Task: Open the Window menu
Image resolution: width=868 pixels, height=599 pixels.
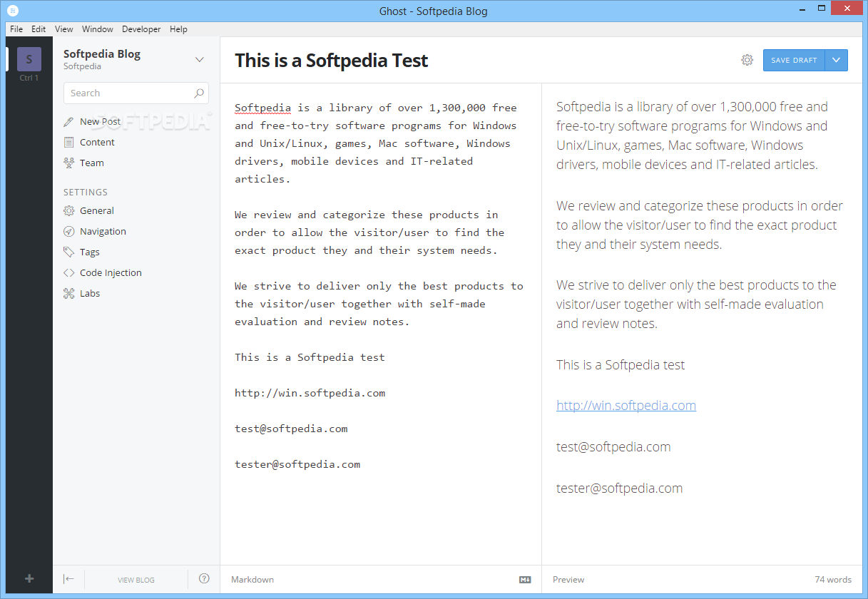Action: pos(97,29)
